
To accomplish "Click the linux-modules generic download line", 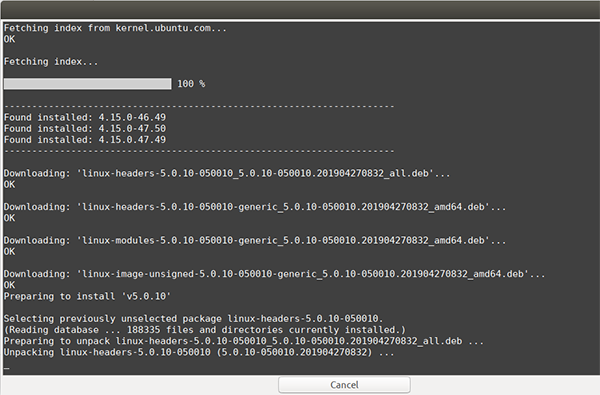I will point(255,241).
